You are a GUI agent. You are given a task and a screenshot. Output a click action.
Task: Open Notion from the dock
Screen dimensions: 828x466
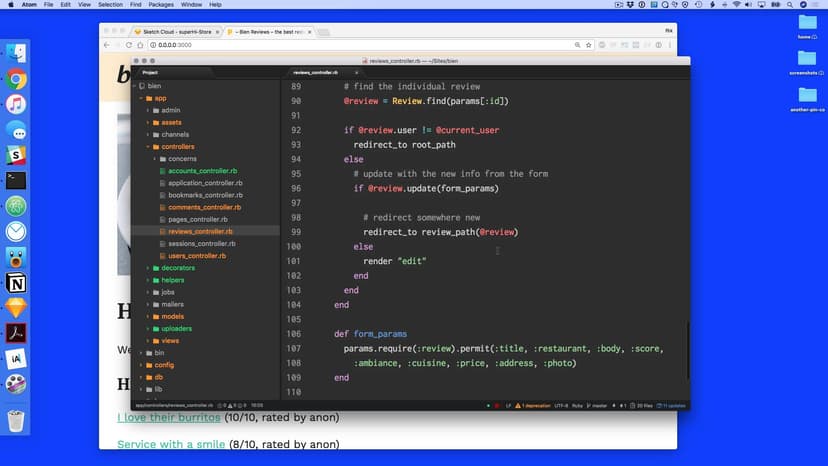[x=16, y=283]
